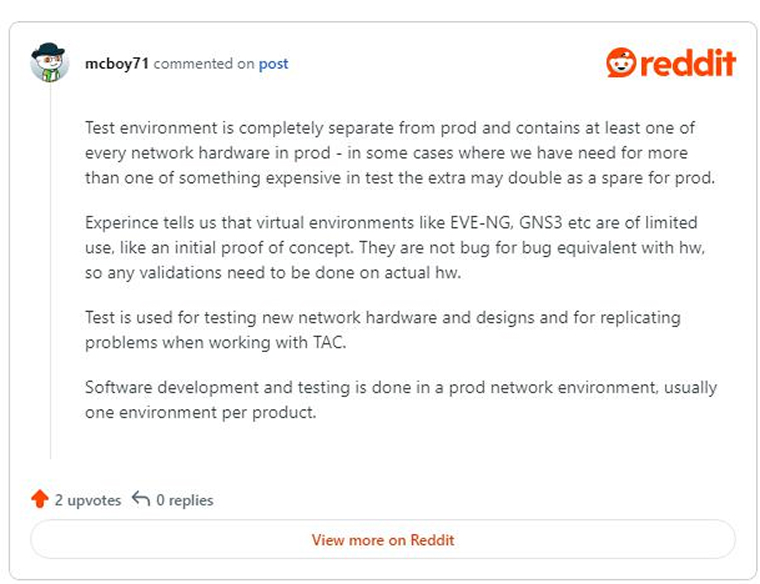Click the orange reddit wordmark
This screenshot has height=584, width=760.
[688, 63]
